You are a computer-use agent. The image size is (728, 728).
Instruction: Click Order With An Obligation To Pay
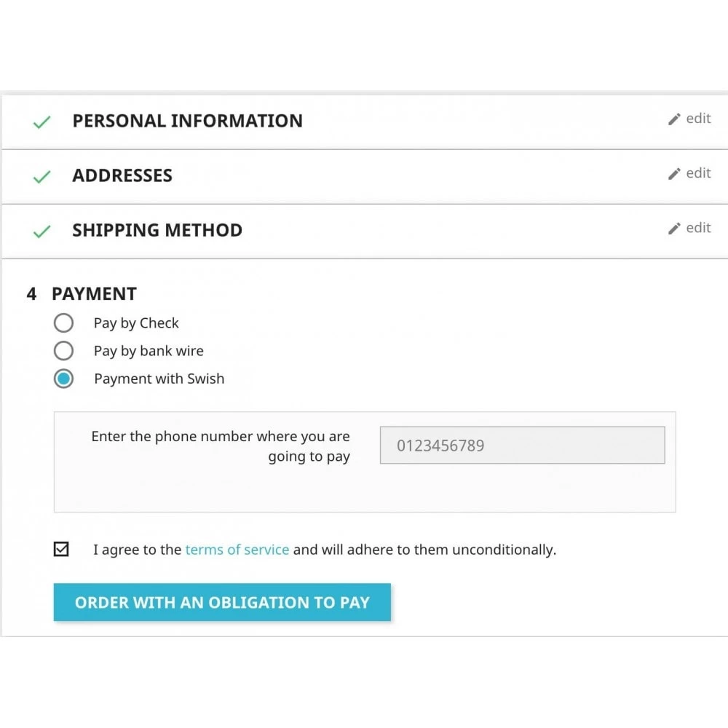[222, 602]
